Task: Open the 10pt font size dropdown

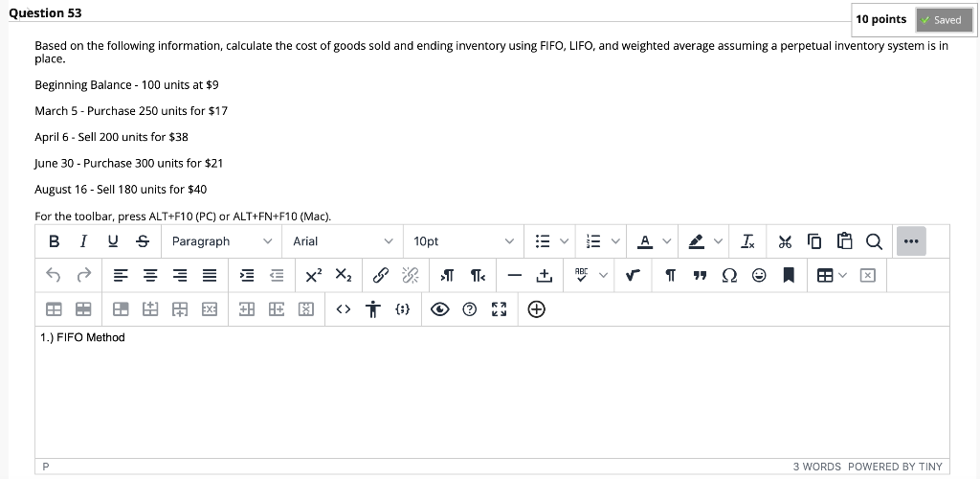Action: click(x=464, y=241)
